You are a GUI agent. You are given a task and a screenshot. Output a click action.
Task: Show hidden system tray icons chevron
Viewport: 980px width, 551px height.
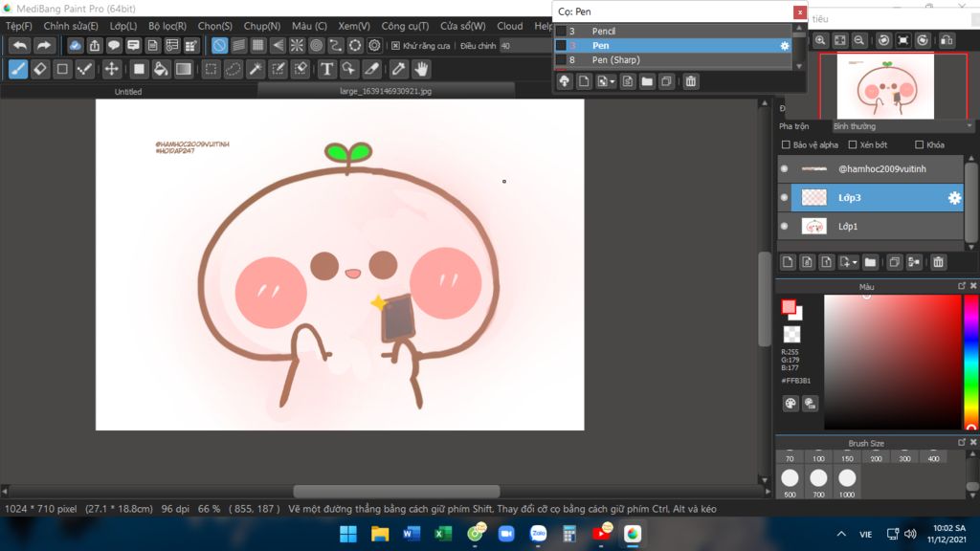point(841,534)
